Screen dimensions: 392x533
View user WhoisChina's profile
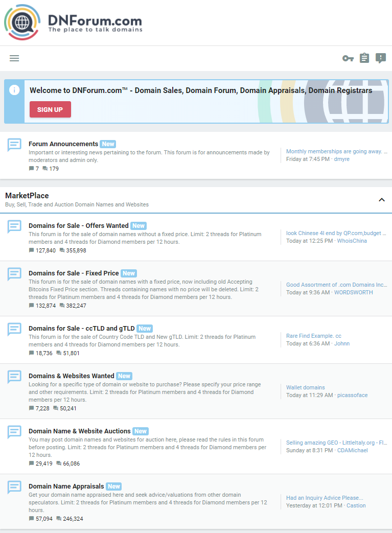tap(352, 241)
